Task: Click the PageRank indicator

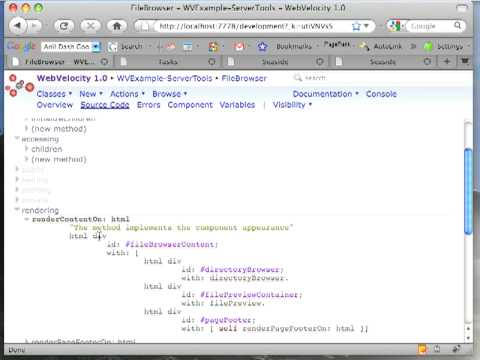Action: click(337, 45)
